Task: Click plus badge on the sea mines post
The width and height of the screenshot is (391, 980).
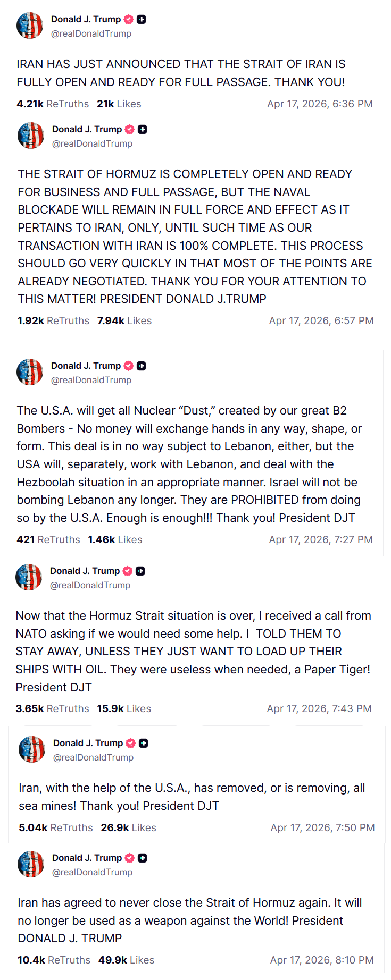Action: click(144, 743)
